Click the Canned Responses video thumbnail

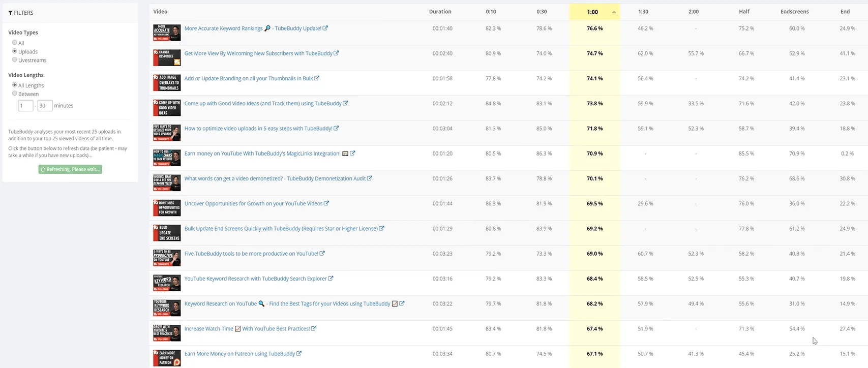tap(167, 57)
